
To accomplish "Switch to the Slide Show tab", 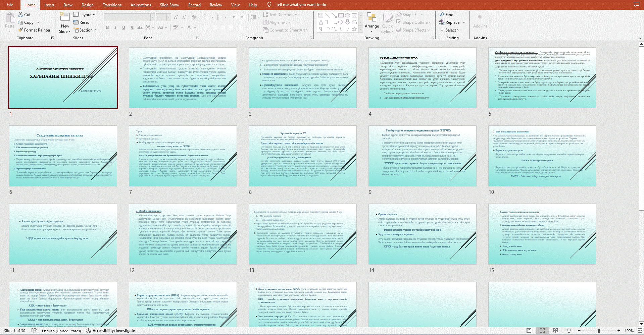I will pyautogui.click(x=169, y=5).
